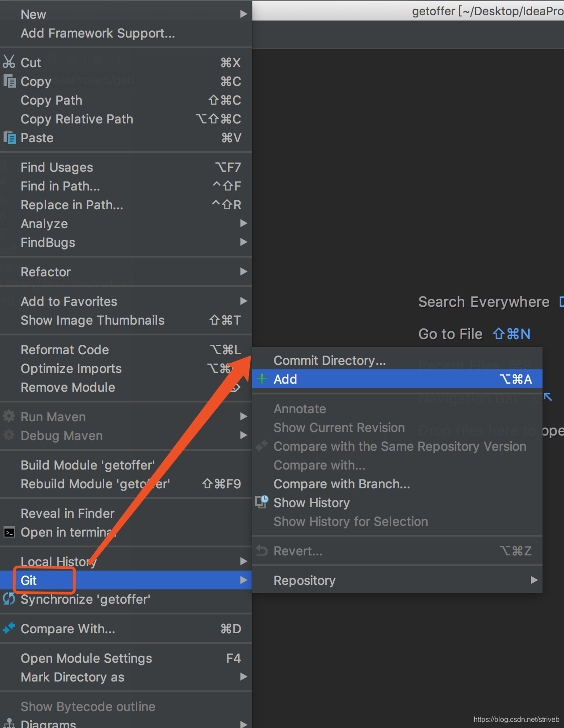Click the Revert undo arrow icon
Screen dimensions: 564x728
pos(262,551)
